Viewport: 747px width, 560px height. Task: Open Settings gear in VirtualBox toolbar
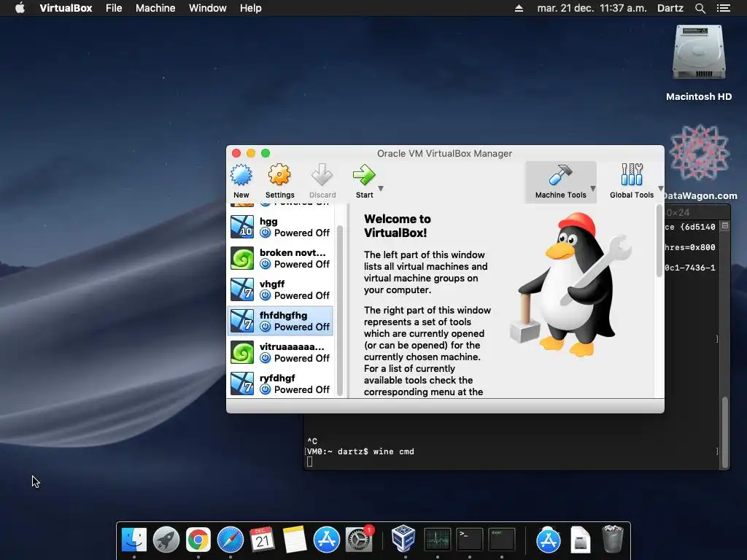279,175
